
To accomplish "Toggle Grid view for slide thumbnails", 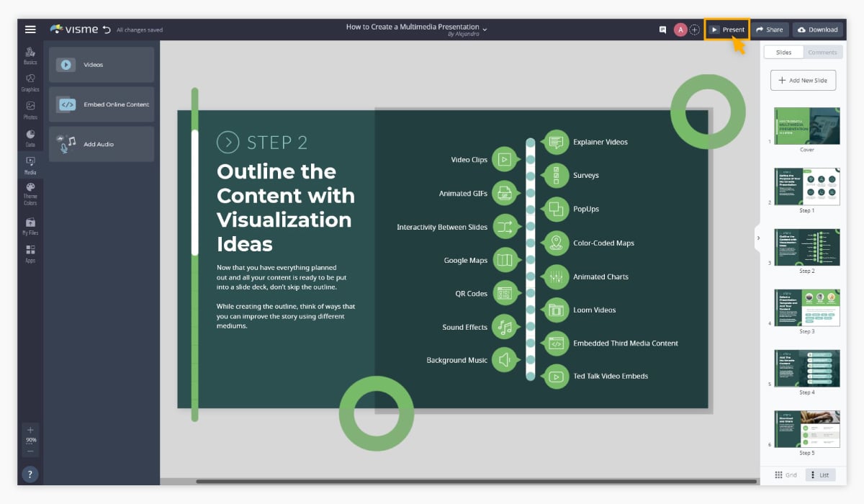I will tap(786, 474).
